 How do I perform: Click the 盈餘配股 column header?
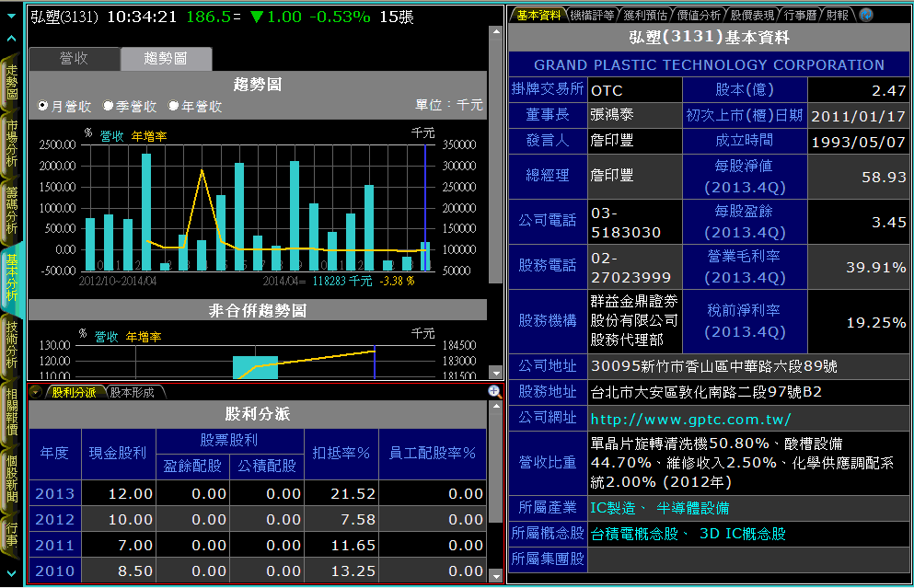193,467
